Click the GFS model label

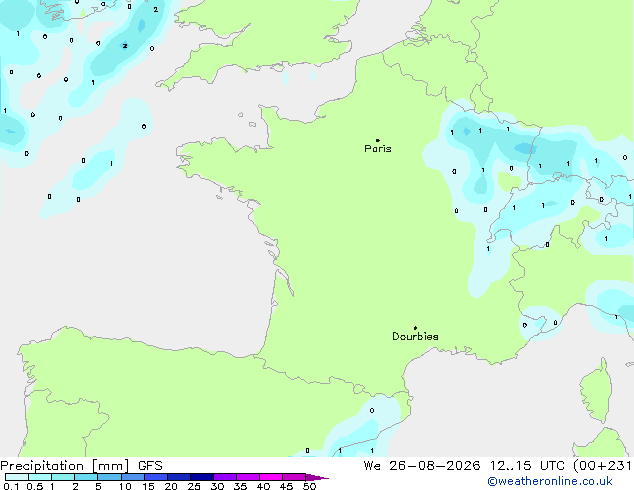click(x=150, y=466)
